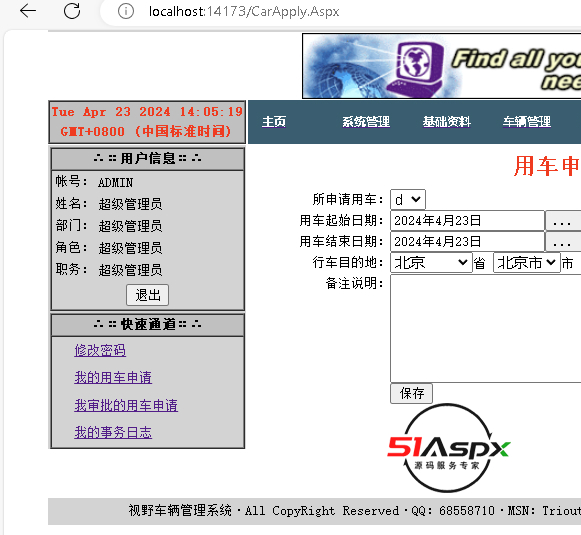Open the 基础资料 menu
Viewport: 581px width, 535px height.
446,122
